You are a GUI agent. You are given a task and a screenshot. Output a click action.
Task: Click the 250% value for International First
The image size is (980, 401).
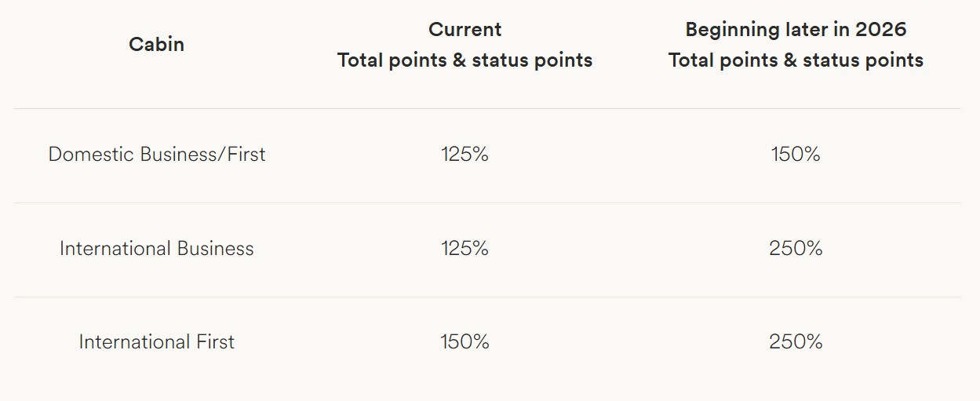(x=796, y=342)
